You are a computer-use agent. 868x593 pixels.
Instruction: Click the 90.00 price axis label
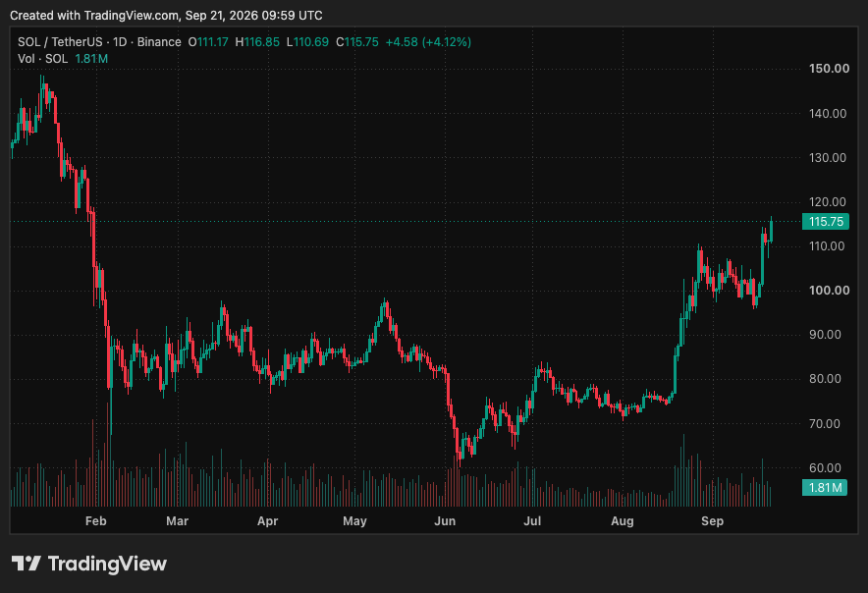pos(826,335)
